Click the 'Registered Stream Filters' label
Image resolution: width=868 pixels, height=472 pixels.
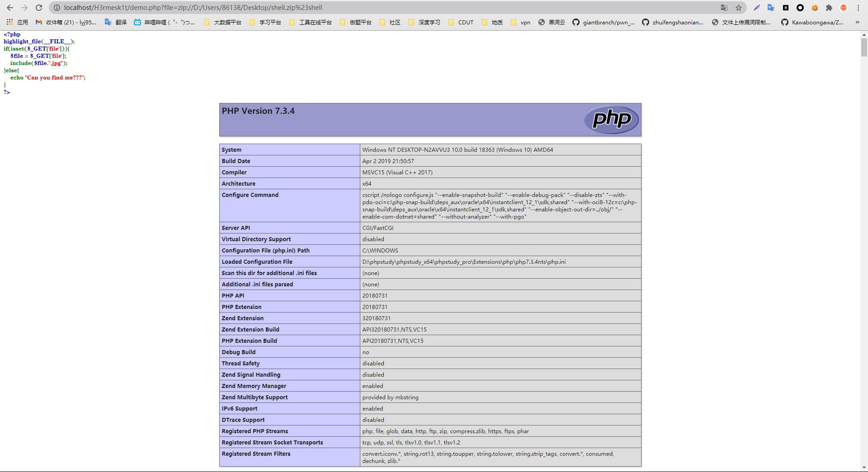(x=256, y=454)
